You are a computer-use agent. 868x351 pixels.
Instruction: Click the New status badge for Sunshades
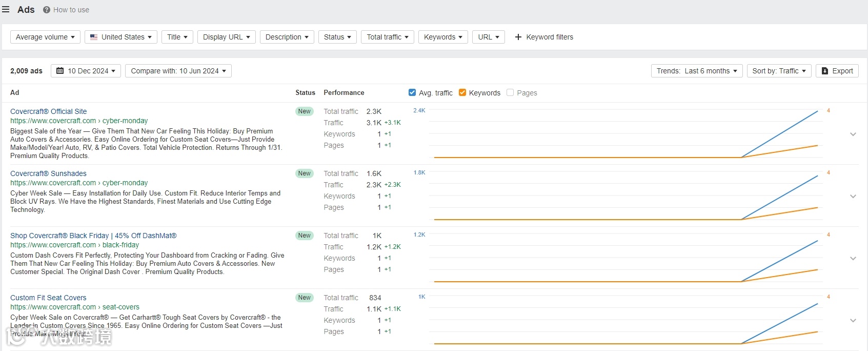point(305,173)
